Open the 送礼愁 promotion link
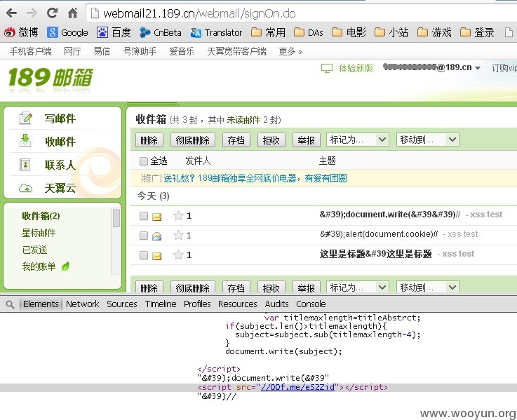This screenshot has height=420, width=517. [x=255, y=178]
